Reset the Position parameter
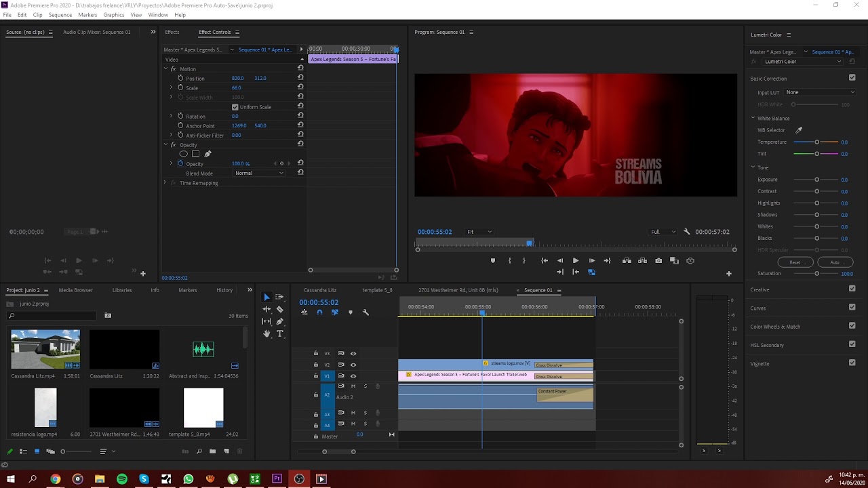 coord(300,78)
